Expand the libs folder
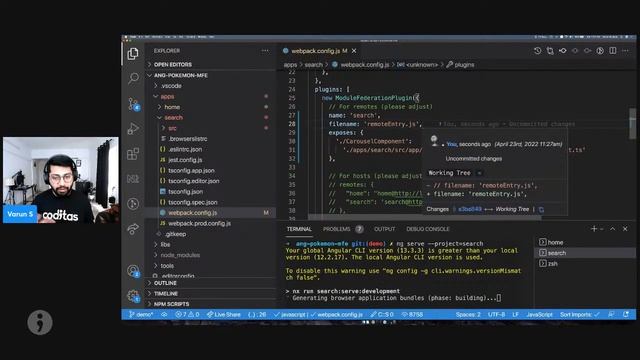The width and height of the screenshot is (640, 360). [211, 244]
